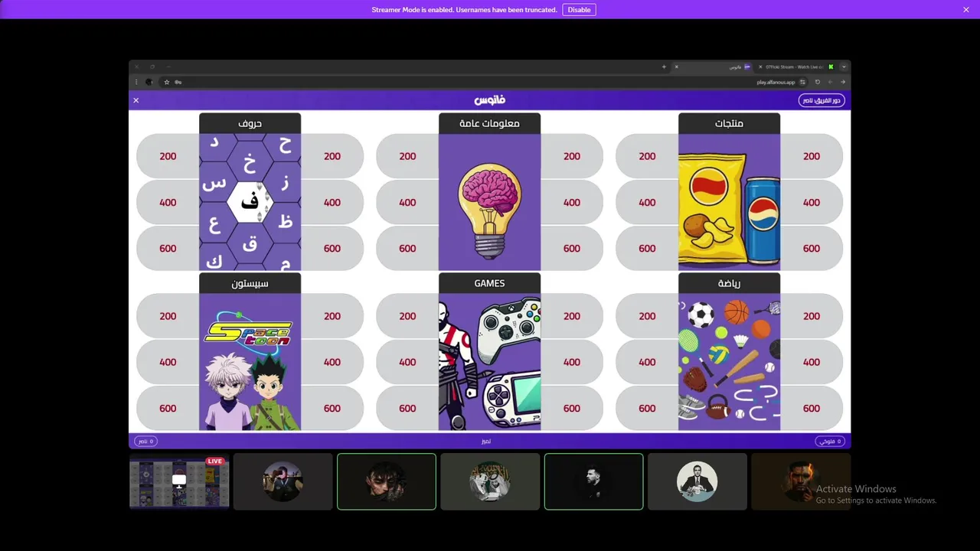The height and width of the screenshot is (551, 980).
Task: Select the GAMES controller category image
Action: 489,362
